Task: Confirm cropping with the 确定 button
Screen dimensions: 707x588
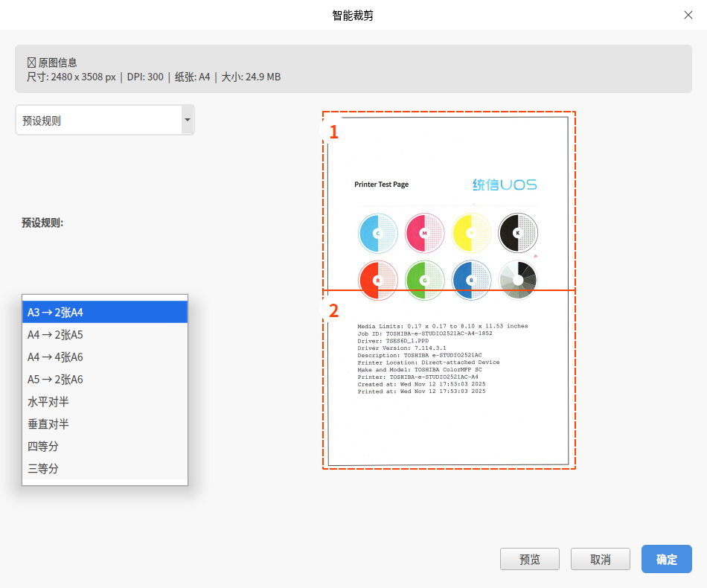Action: click(667, 559)
